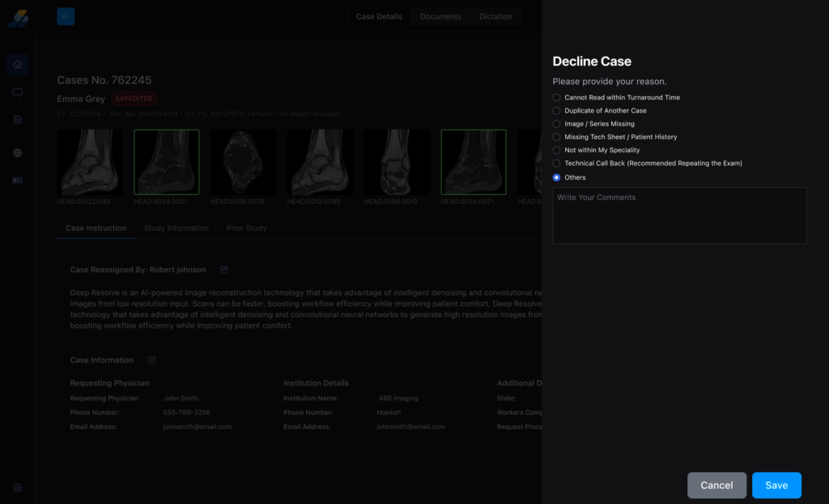Choose 'Technical Call Back' radio option

pos(556,163)
